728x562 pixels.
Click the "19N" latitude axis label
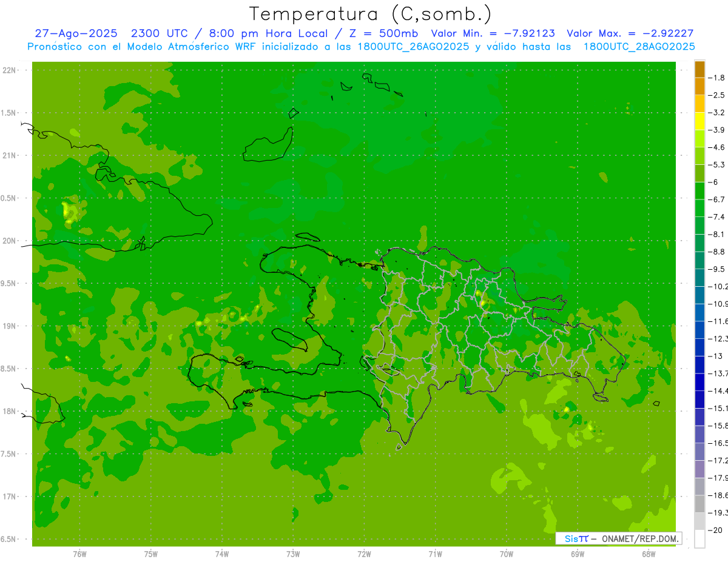tap(10, 326)
